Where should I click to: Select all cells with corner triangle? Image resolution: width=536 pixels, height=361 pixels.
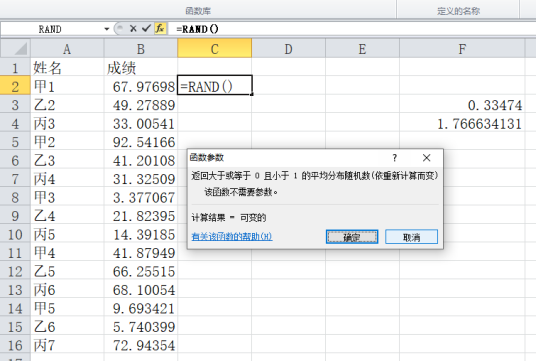[15, 49]
